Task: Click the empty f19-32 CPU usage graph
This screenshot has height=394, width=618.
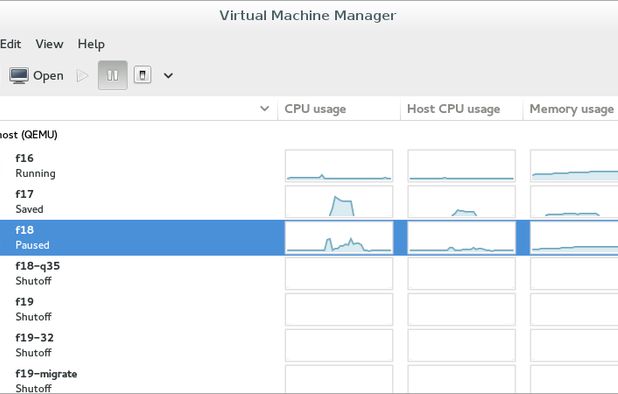Action: [x=339, y=345]
